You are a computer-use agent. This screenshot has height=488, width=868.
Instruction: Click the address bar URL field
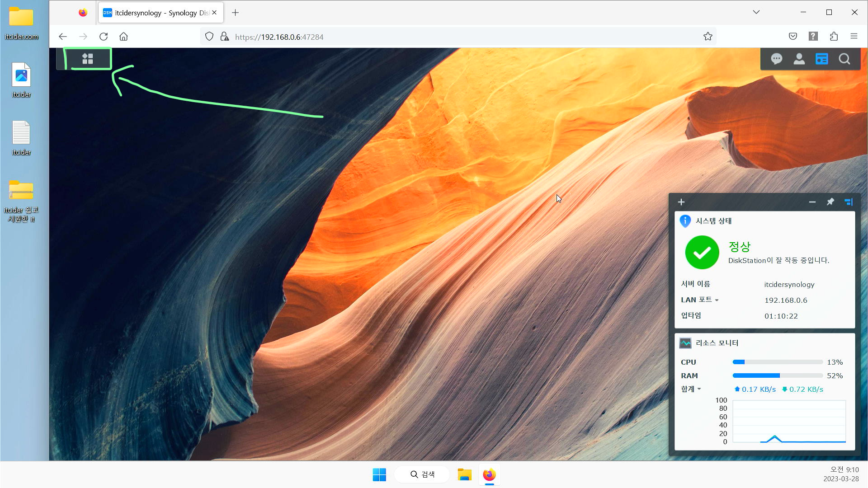click(x=452, y=37)
